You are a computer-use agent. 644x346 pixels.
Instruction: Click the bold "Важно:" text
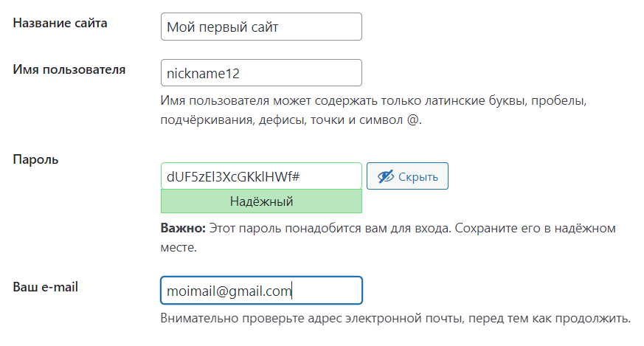point(183,229)
